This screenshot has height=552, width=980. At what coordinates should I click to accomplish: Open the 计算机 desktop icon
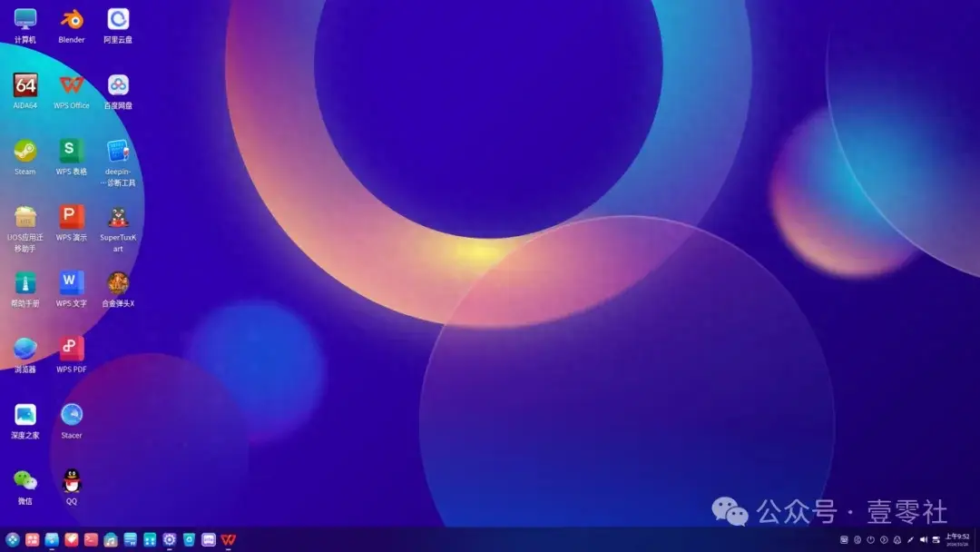click(25, 25)
